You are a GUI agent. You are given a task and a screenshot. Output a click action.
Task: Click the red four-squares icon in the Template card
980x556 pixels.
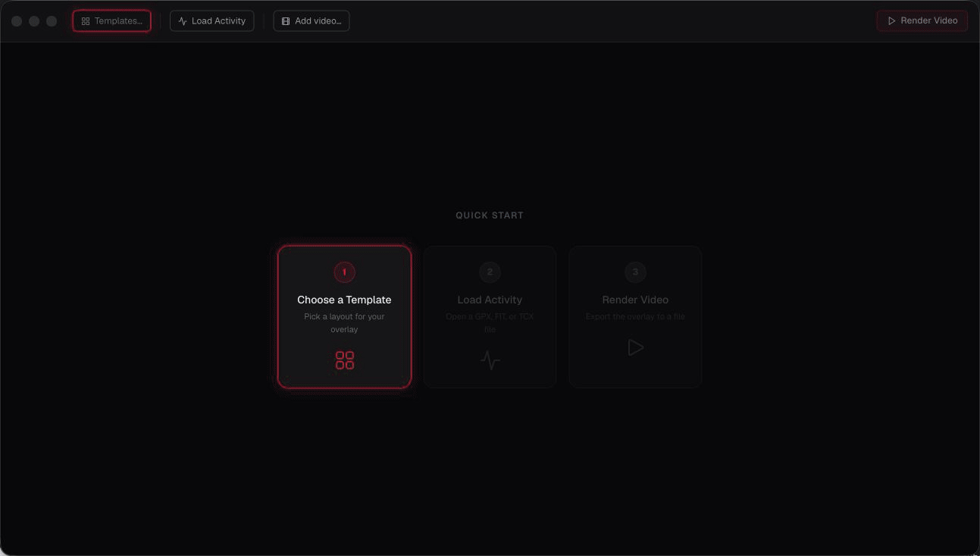click(x=345, y=360)
